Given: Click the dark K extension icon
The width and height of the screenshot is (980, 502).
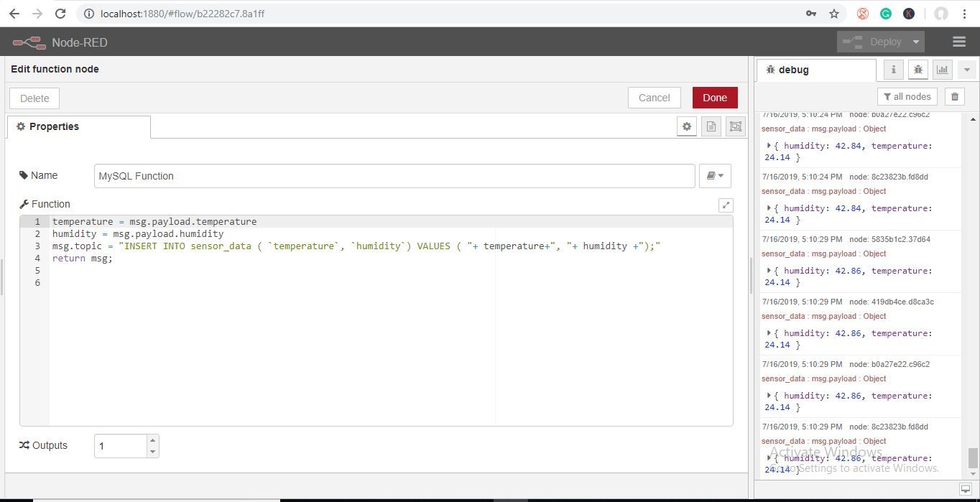Looking at the screenshot, I should (x=909, y=14).
